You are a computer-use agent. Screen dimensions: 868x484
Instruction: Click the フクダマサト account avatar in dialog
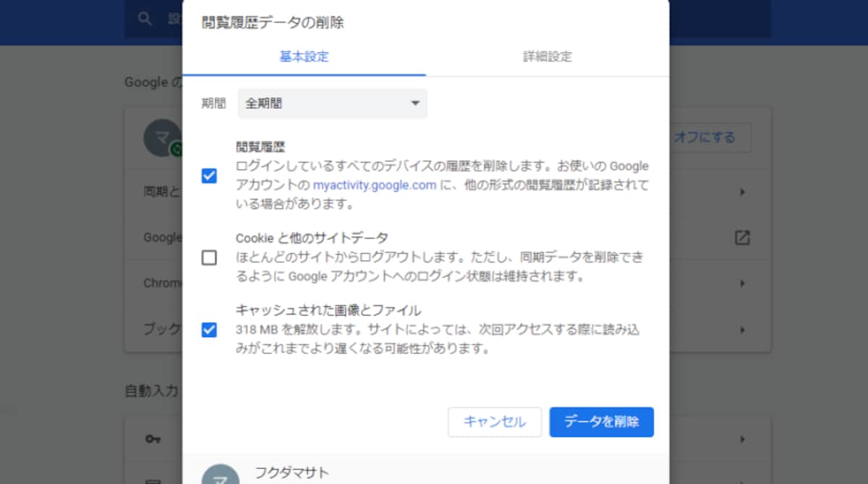220,475
